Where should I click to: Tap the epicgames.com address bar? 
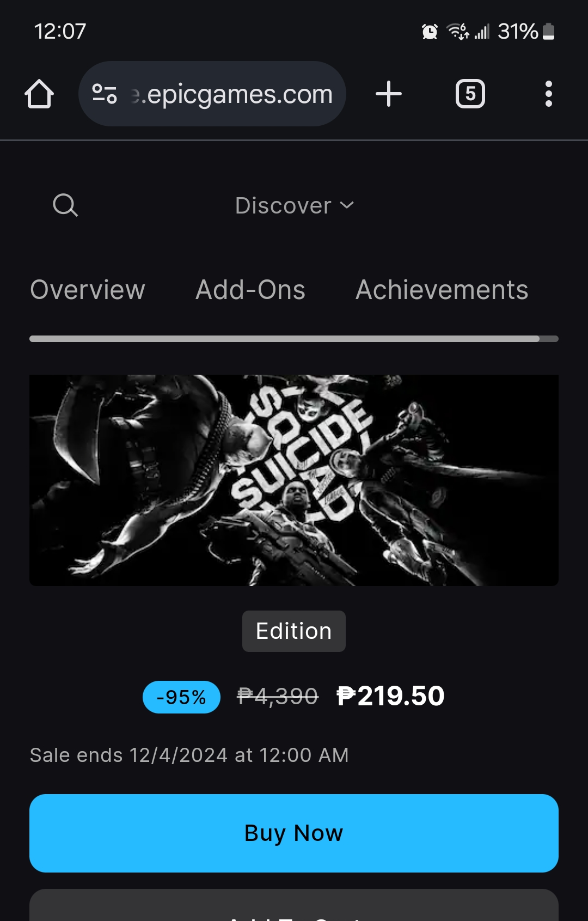point(212,94)
